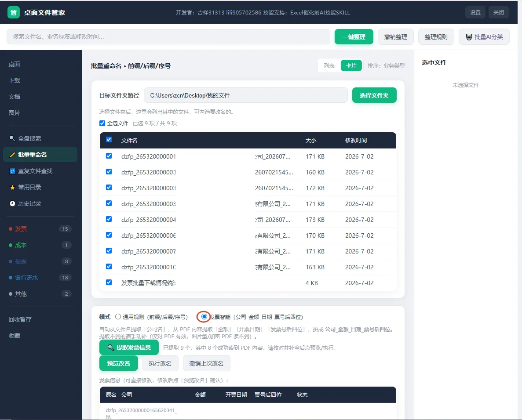The width and height of the screenshot is (522, 420).
Task: Filter by the 其他 tag
Action: click(40, 294)
